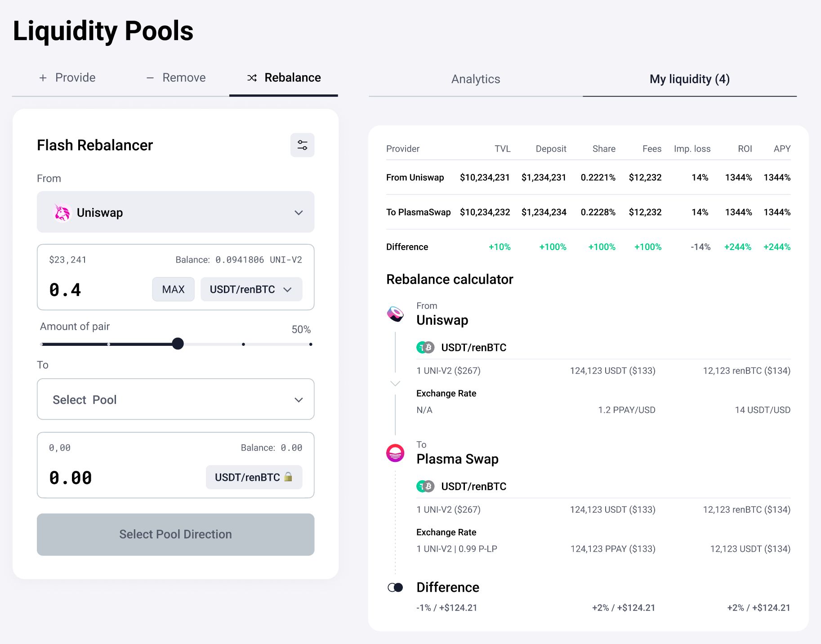Open the Analytics tab

point(475,79)
